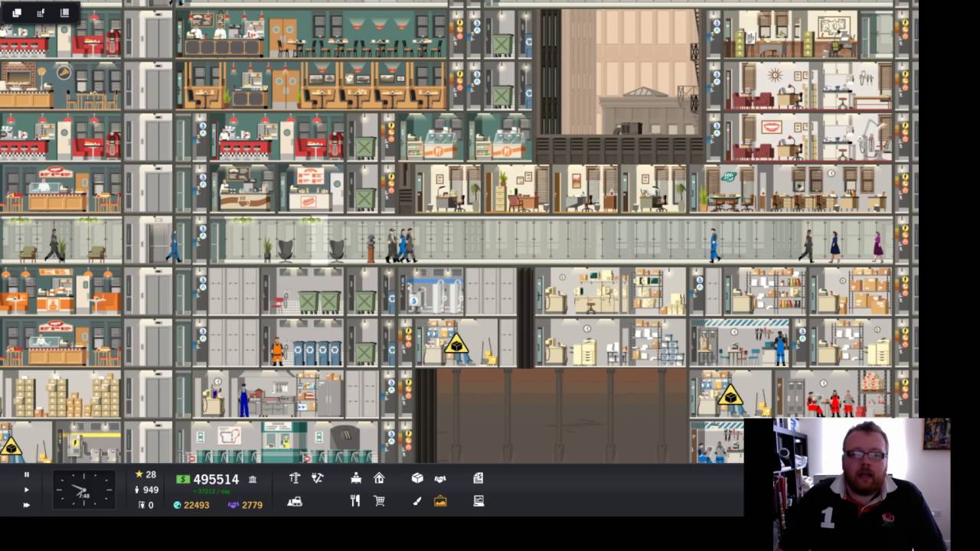980x551 pixels.
Task: Click the buzz points value 22493
Action: tap(191, 505)
